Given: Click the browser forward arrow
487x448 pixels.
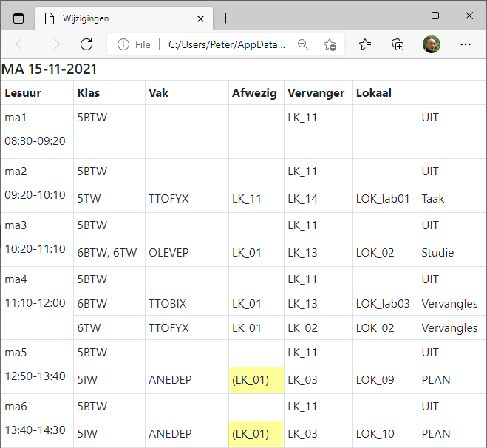Looking at the screenshot, I should [54, 44].
